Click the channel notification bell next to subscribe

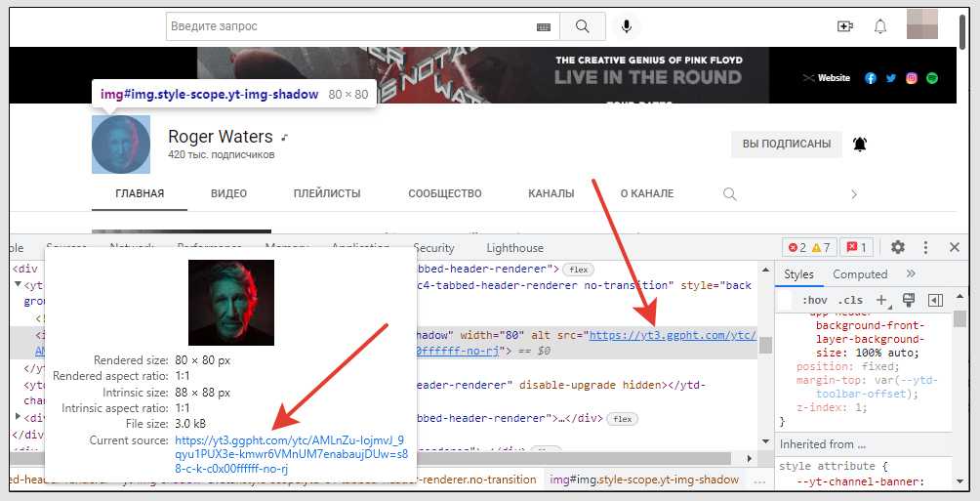(x=859, y=145)
